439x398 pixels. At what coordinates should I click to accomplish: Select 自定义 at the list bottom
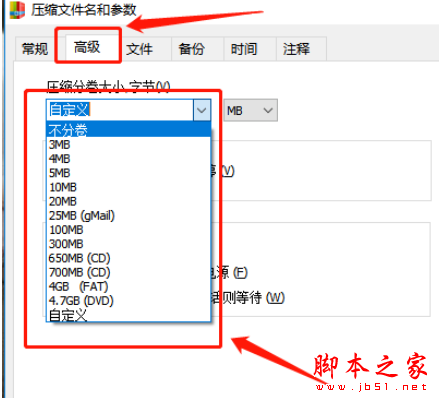pyautogui.click(x=128, y=315)
